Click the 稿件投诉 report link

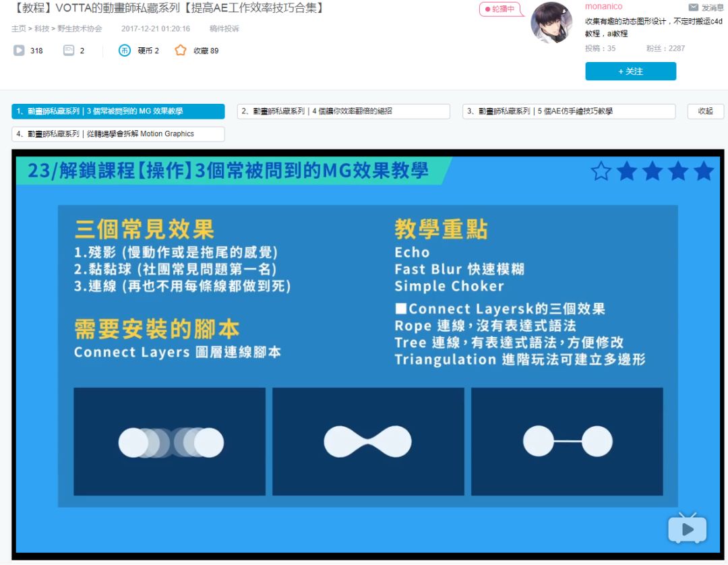tap(224, 28)
